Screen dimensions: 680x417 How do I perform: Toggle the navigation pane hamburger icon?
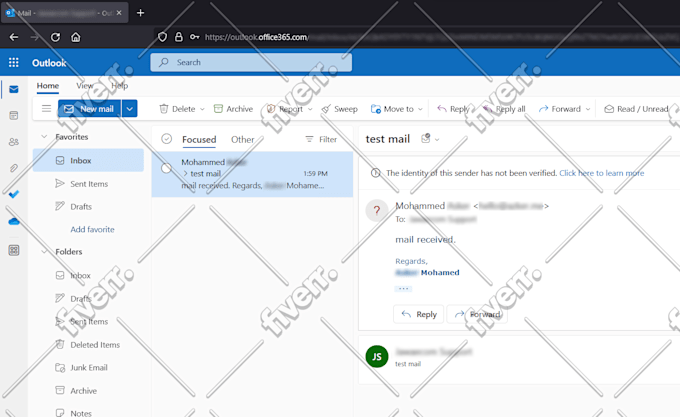click(46, 108)
